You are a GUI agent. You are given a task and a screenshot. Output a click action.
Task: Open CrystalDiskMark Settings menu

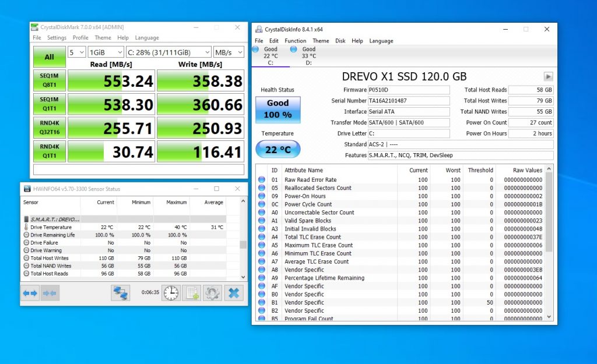(x=57, y=38)
